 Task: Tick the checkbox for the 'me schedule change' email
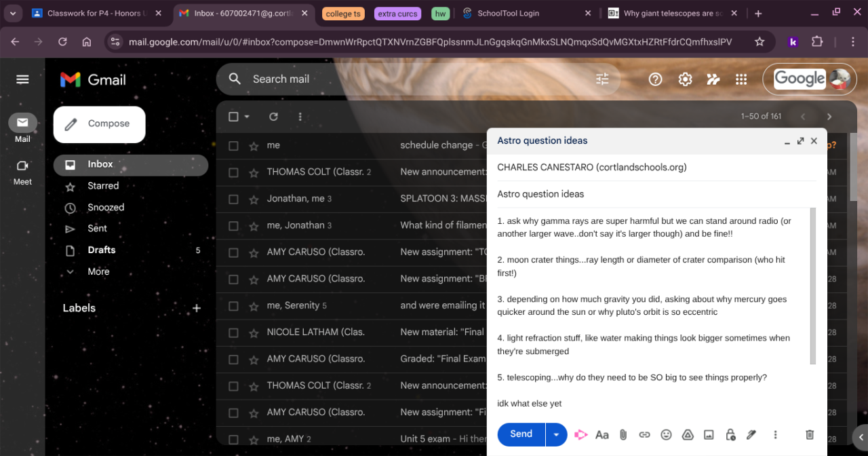233,146
